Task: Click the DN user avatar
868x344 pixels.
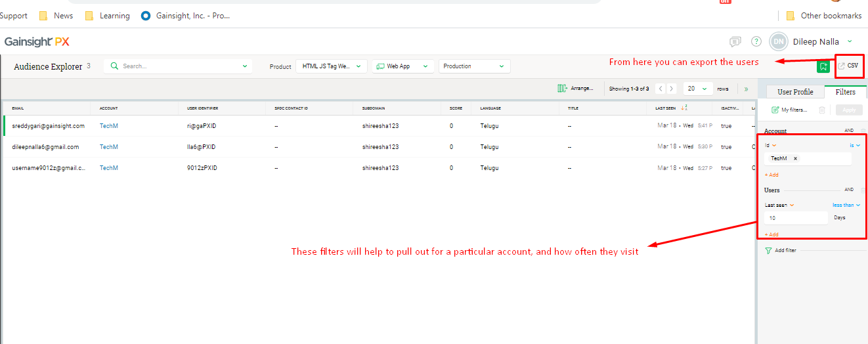Action: coord(779,42)
